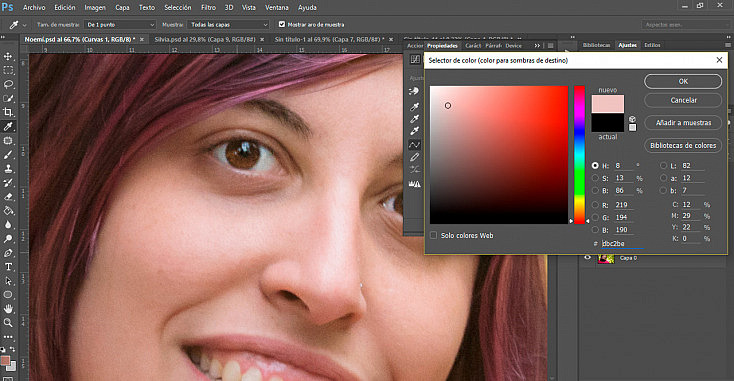The width and height of the screenshot is (734, 381).
Task: Click the web-safe color cube icon
Action: click(632, 119)
